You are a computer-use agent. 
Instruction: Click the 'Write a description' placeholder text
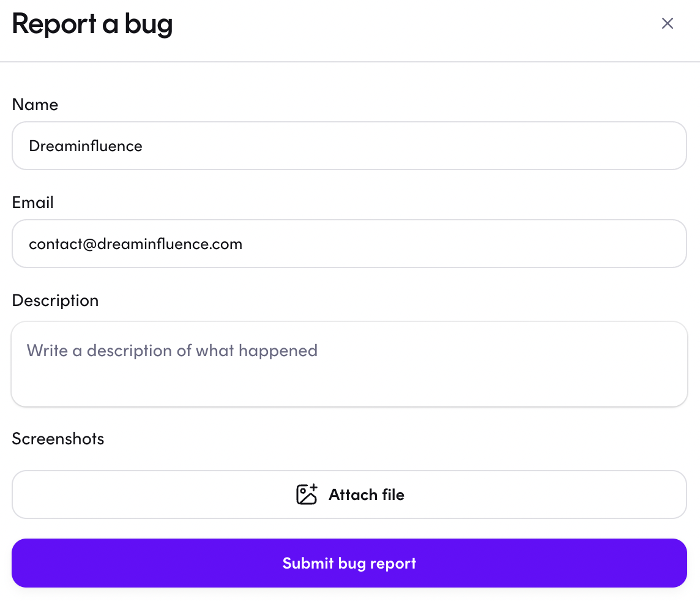click(x=172, y=351)
